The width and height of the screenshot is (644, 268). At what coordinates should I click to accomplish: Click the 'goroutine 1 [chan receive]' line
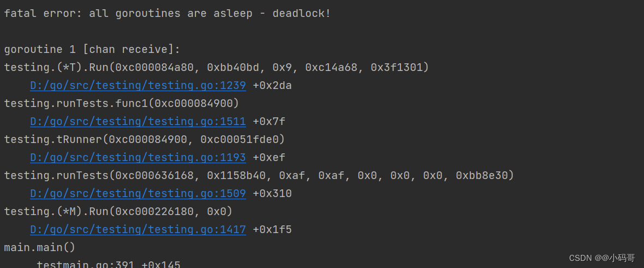[92, 50]
